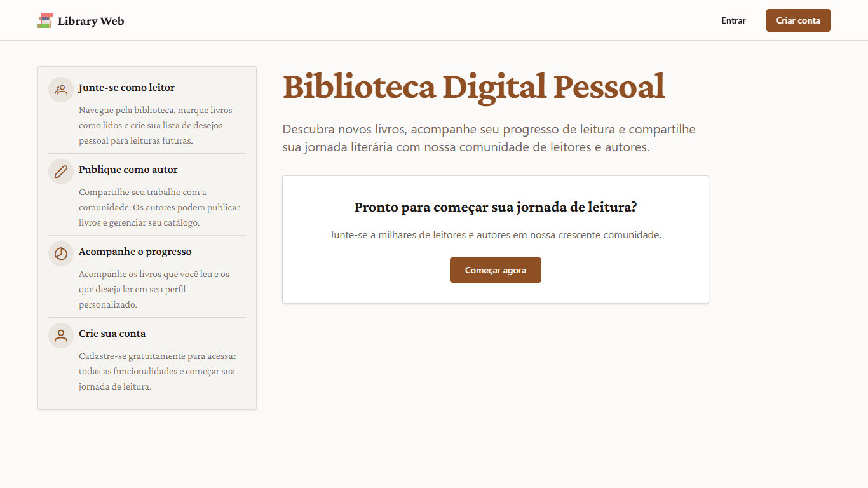Click the Junte-se a milhares de leitores text
This screenshot has height=488, width=868.
tap(495, 235)
